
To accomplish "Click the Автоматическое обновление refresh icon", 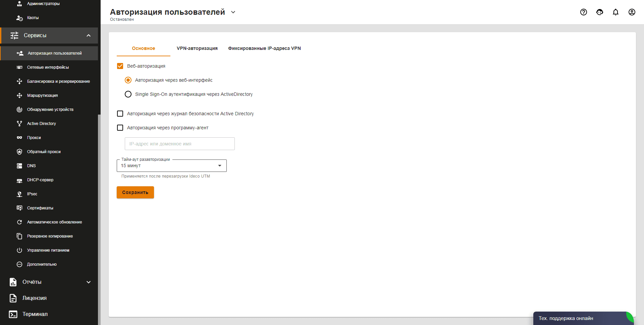I will pos(19,222).
